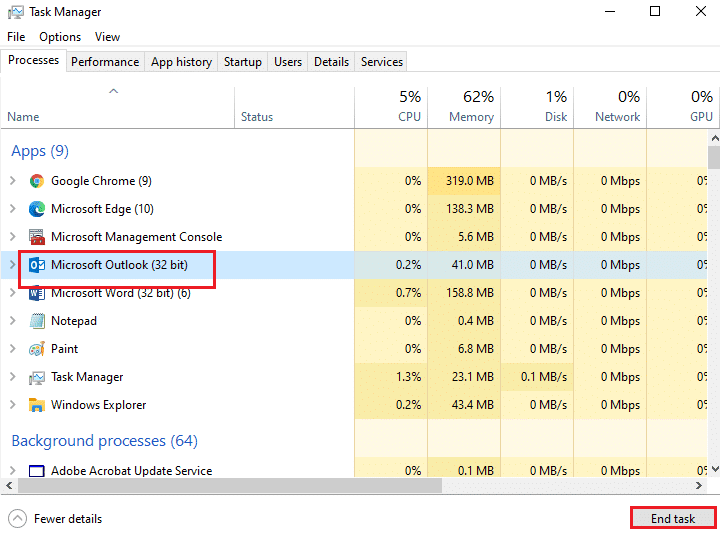Sort processes by Memory column

[x=464, y=107]
